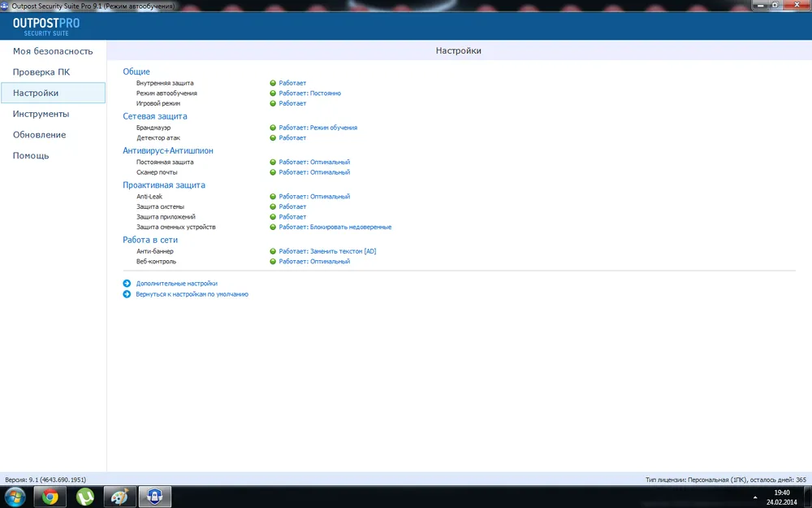Click the green status icon for Брандмауэр

pyautogui.click(x=274, y=128)
